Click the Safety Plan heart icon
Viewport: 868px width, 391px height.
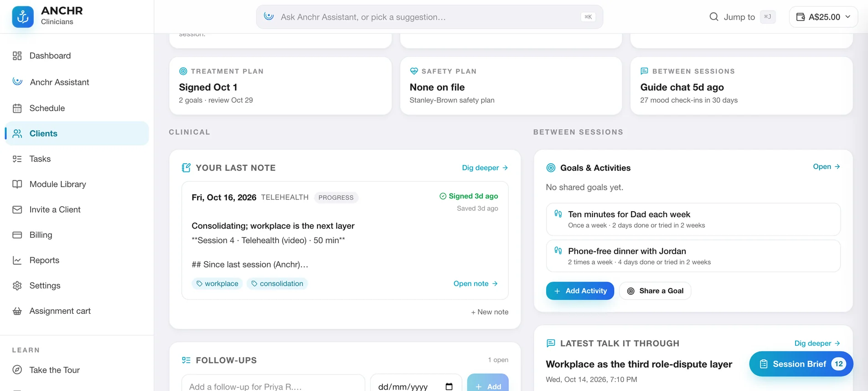[x=414, y=71]
